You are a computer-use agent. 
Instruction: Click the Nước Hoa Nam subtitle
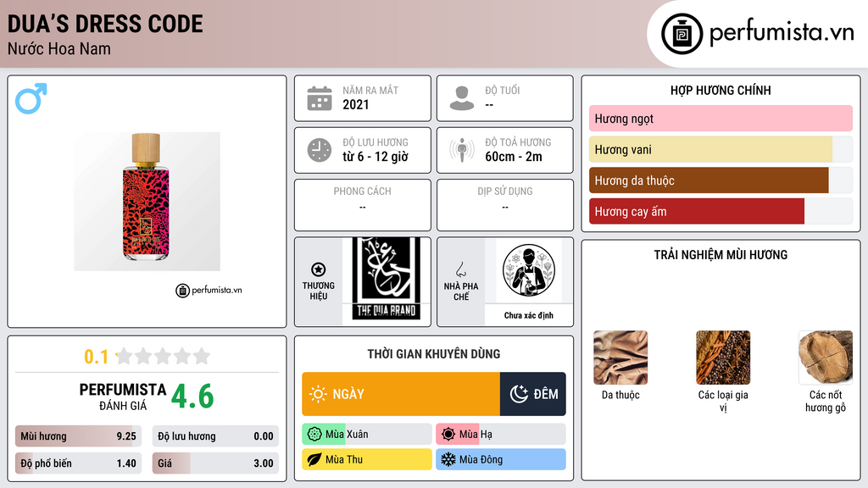(59, 48)
